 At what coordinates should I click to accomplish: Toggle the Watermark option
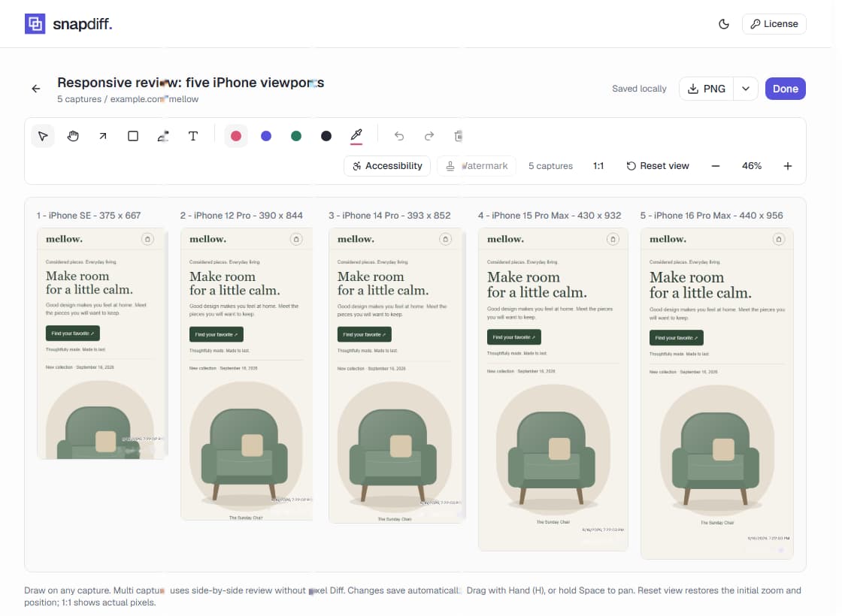click(477, 166)
